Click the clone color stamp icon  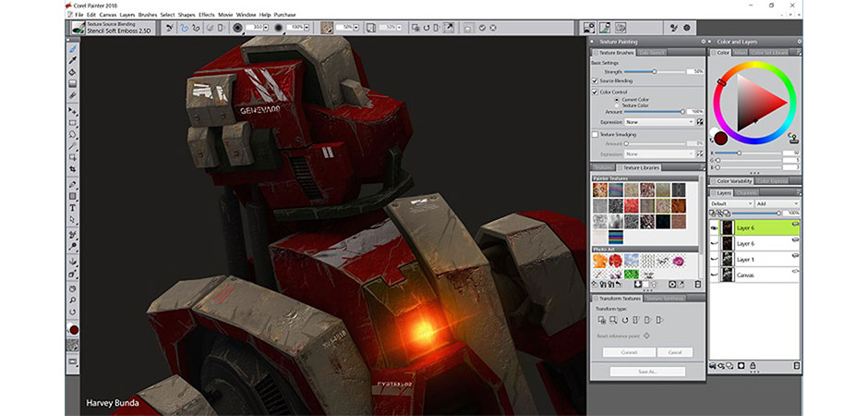pyautogui.click(x=792, y=137)
